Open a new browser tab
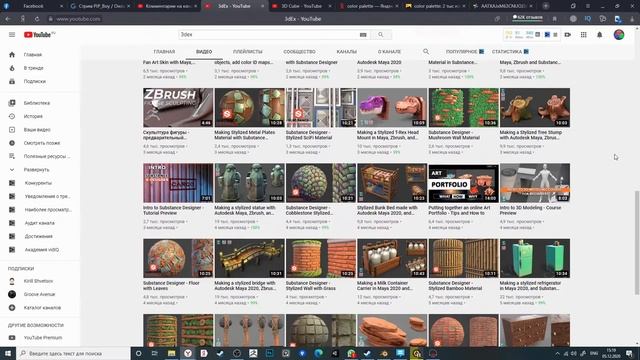This screenshot has height=360, width=640. pos(546,6)
